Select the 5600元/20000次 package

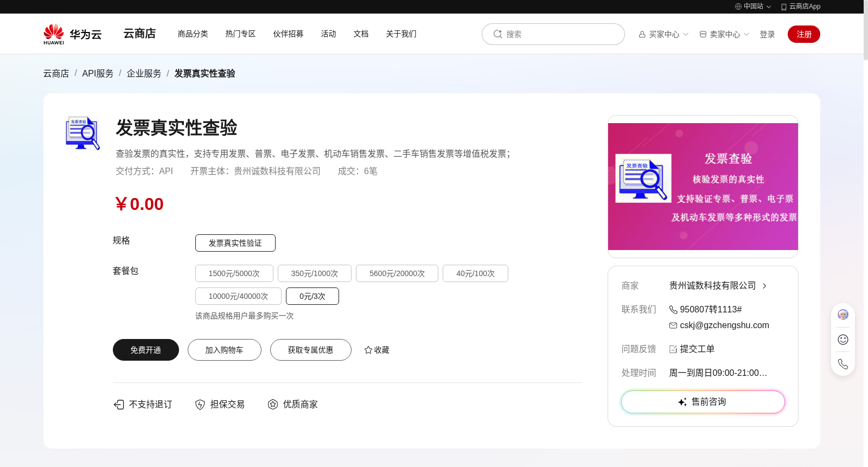[x=397, y=273]
